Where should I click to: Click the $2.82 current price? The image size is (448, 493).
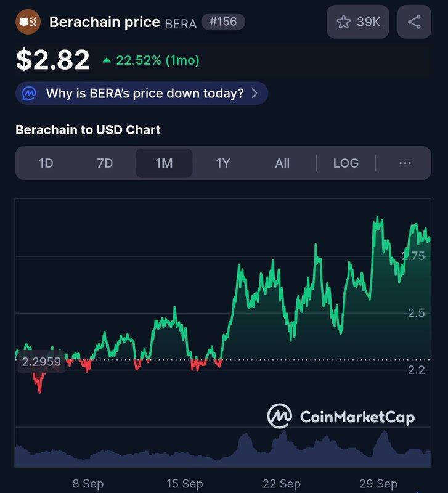pos(53,60)
